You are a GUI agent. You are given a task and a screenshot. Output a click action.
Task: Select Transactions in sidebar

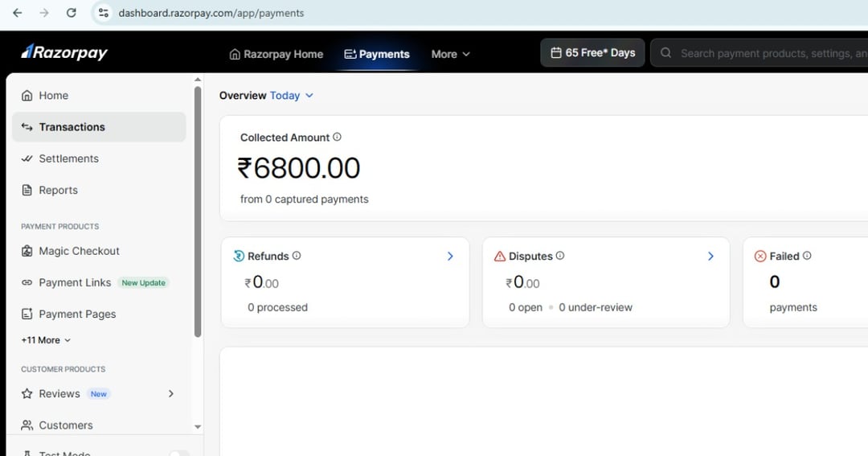click(x=99, y=127)
